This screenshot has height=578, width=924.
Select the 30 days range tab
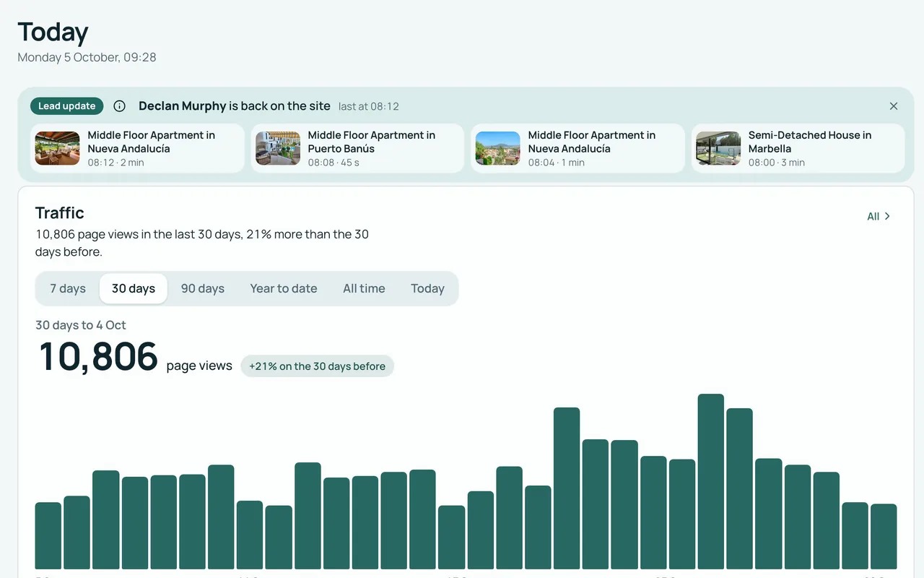134,288
